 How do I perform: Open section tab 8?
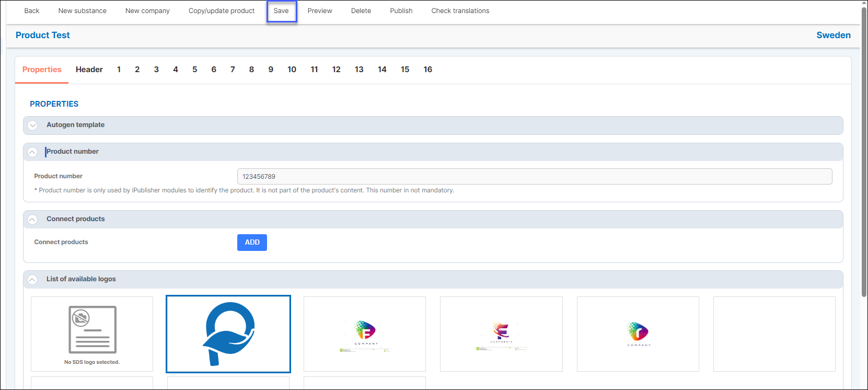tap(252, 70)
